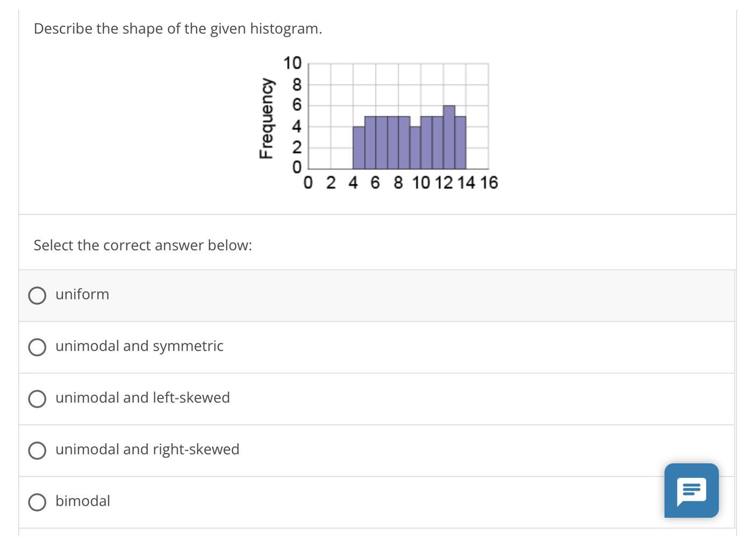This screenshot has width=756, height=544.
Task: Click the x-axis label "16"
Action: pyautogui.click(x=489, y=183)
